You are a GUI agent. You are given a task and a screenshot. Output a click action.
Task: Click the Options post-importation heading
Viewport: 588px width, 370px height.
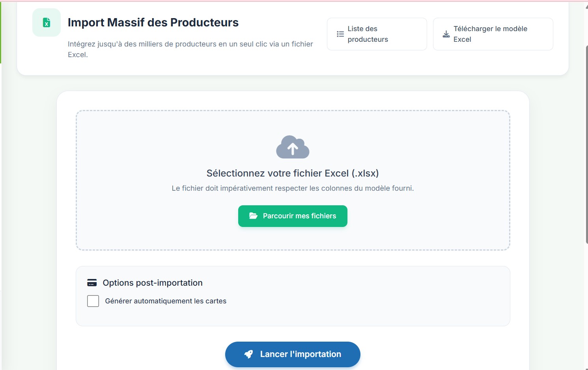(153, 283)
